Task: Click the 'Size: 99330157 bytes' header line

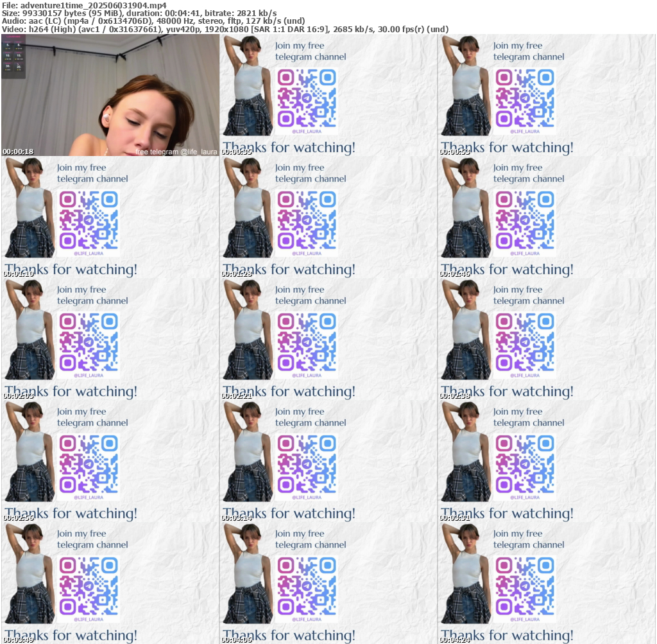Action: [139, 13]
